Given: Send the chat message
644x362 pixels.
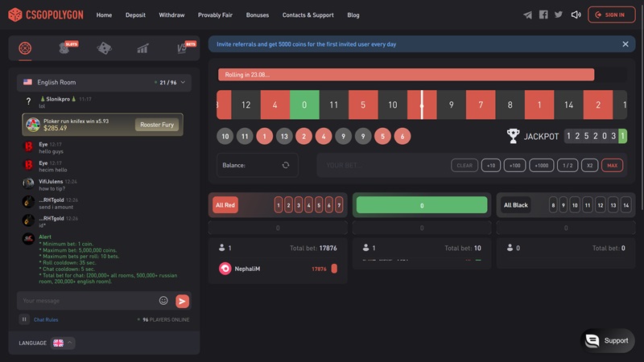Looking at the screenshot, I should tap(183, 301).
